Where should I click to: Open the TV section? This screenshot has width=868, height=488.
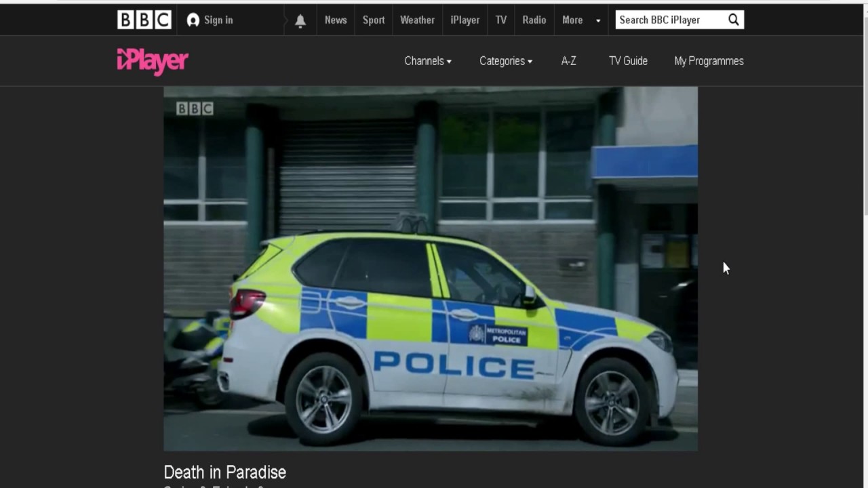point(501,20)
